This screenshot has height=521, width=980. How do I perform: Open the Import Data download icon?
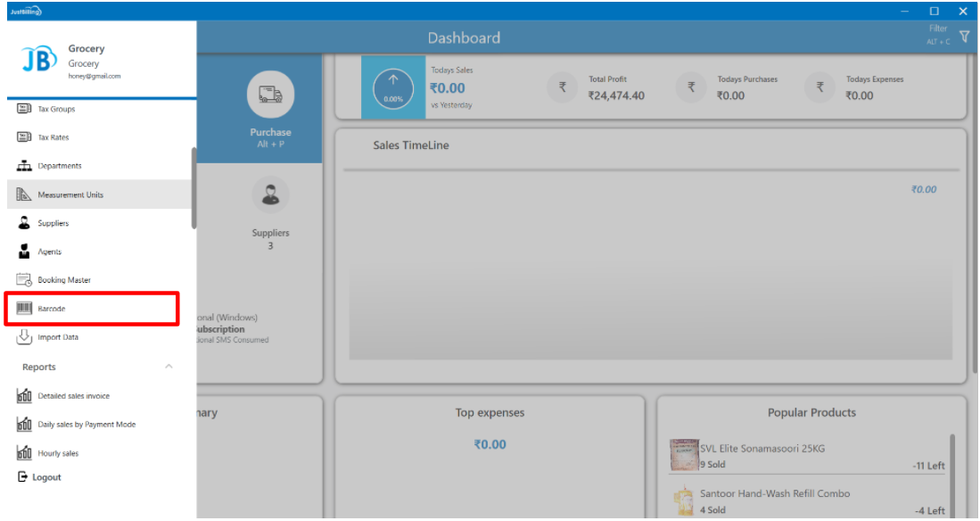click(x=25, y=337)
